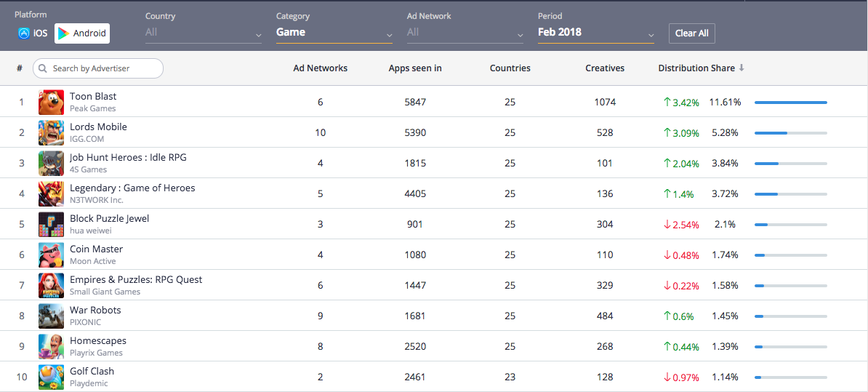Sort by Apps seen in column
This screenshot has height=392, width=868.
tap(415, 68)
